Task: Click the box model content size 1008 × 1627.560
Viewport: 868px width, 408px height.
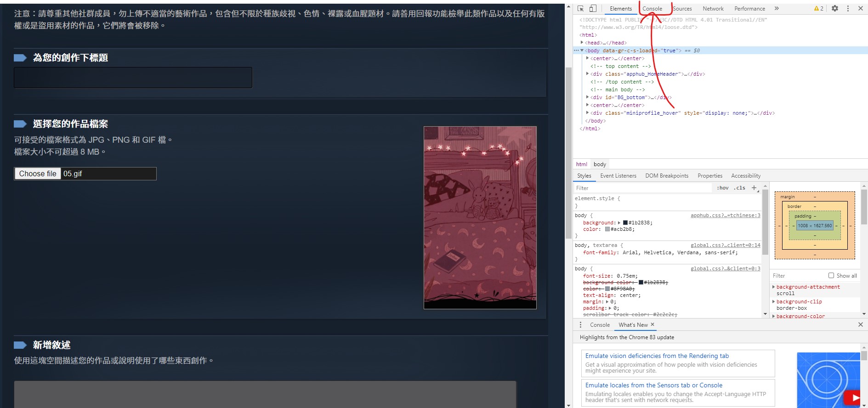Action: click(x=815, y=226)
